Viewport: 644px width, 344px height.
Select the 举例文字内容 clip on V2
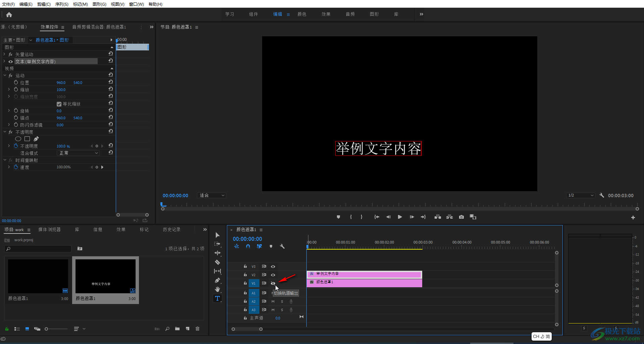[364, 274]
